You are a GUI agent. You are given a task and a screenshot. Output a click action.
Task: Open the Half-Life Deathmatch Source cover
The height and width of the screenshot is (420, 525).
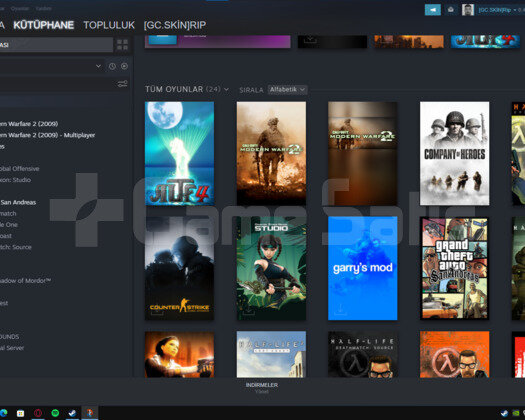(x=363, y=354)
